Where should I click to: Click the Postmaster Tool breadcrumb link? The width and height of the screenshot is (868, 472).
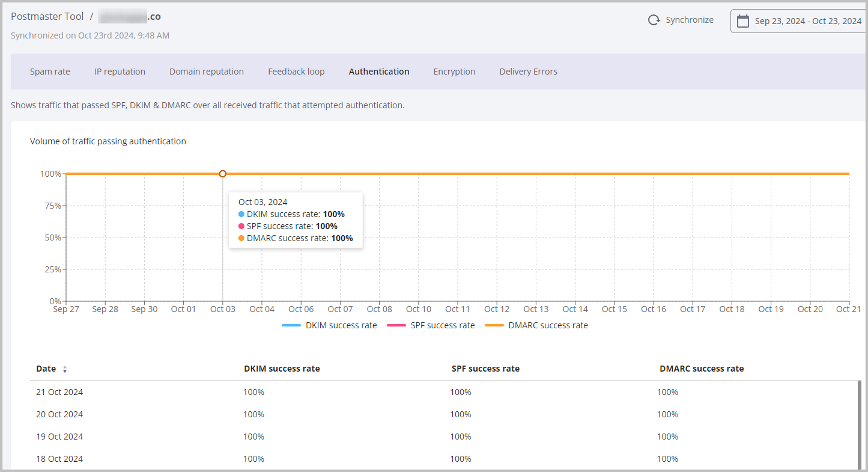(47, 16)
